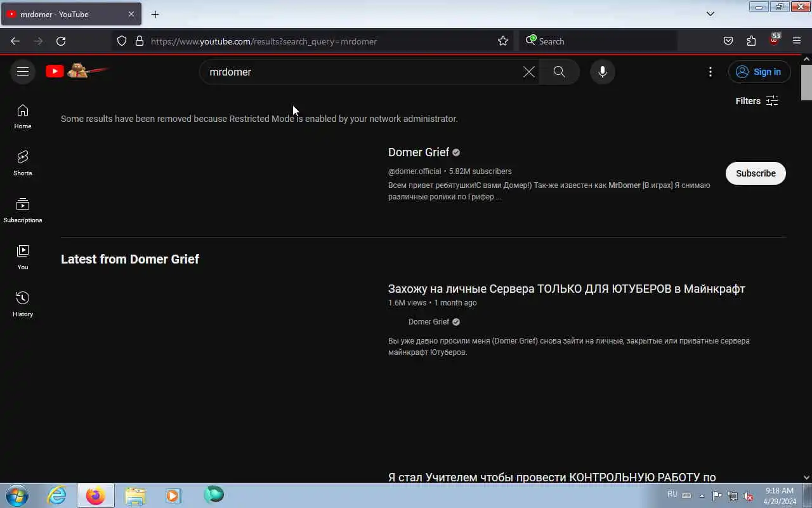Click the Sign in button
Screen dimensions: 812x508
tap(759, 72)
